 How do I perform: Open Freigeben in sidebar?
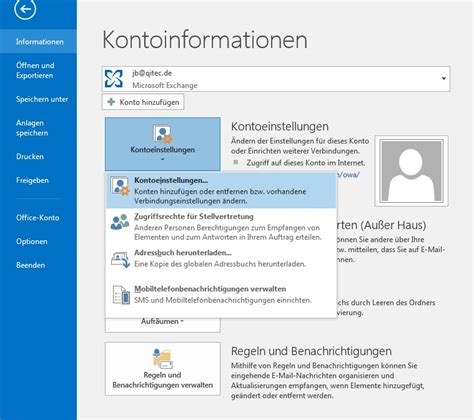click(x=38, y=180)
